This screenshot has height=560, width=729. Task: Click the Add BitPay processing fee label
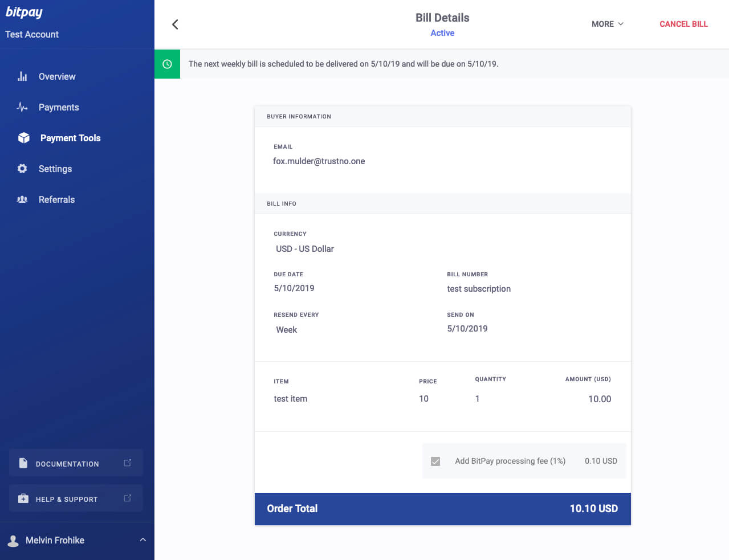(510, 461)
